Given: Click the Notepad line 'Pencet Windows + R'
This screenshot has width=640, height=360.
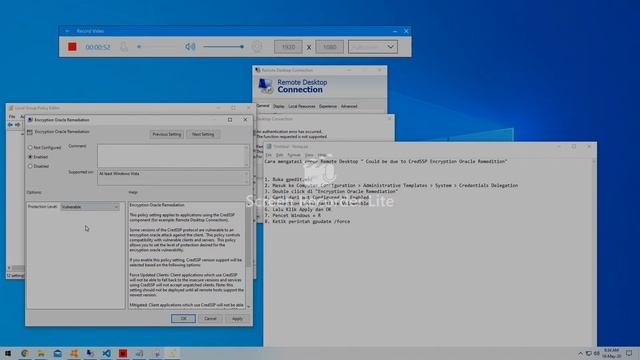Looking at the screenshot, I should 292,215.
